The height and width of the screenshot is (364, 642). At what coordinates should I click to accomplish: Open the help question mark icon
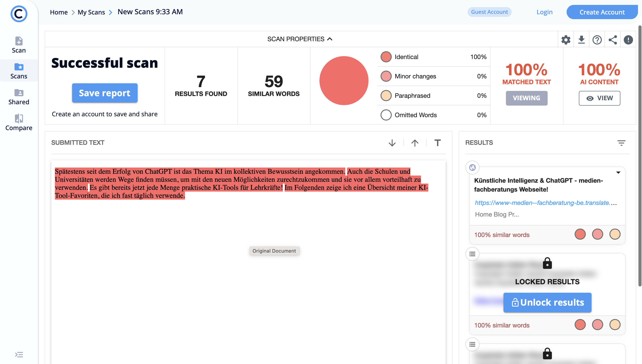coord(597,40)
